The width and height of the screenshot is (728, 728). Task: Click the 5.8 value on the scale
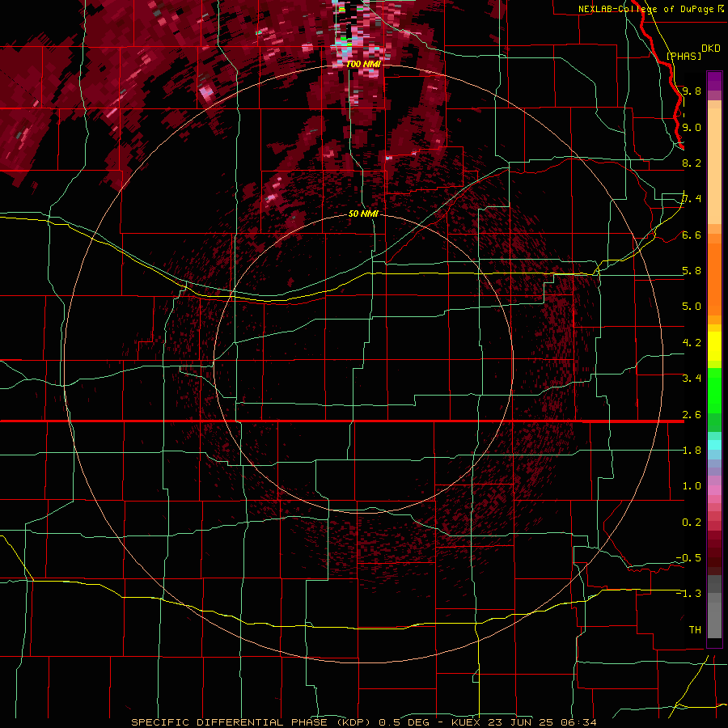[692, 271]
